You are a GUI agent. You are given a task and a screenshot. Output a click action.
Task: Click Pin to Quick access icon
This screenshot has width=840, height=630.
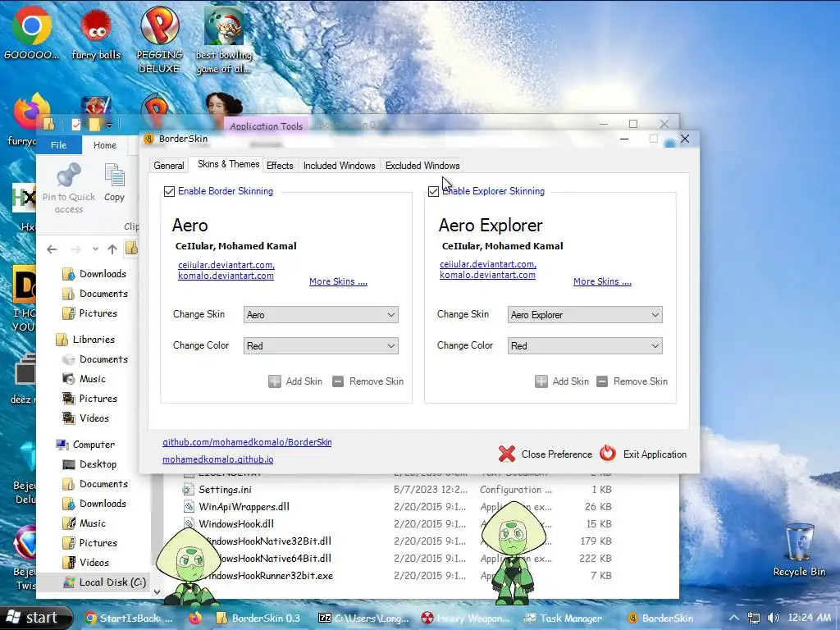pos(69,188)
